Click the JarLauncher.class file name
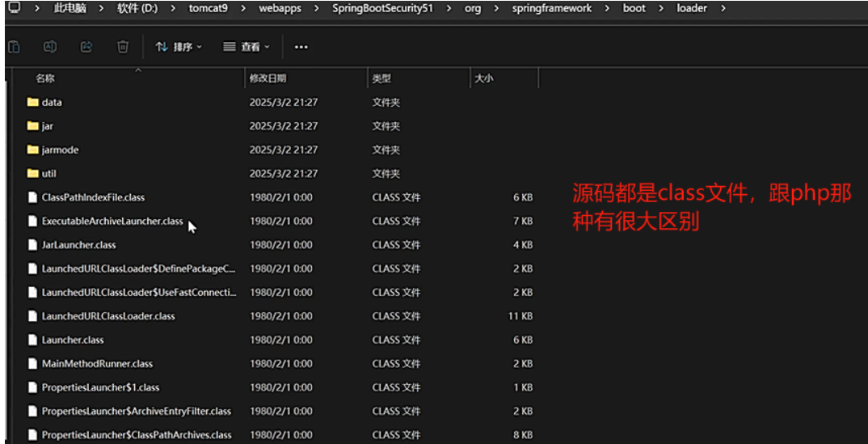 coord(79,245)
